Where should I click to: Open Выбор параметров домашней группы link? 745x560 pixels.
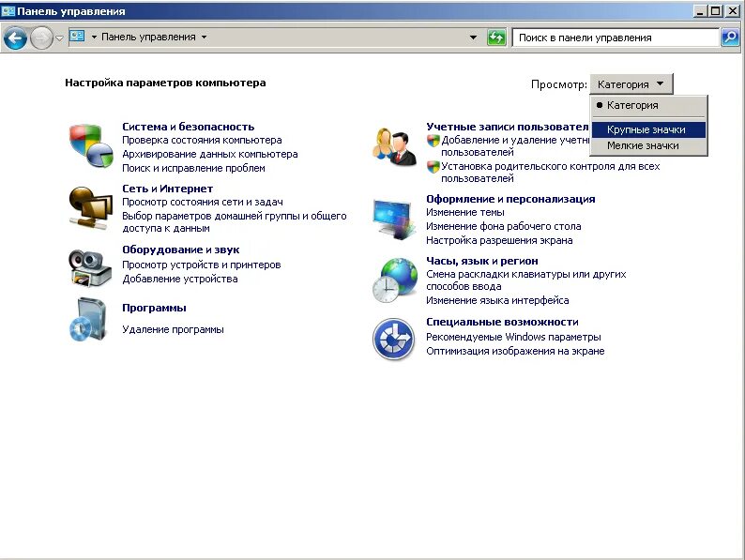[x=235, y=221]
